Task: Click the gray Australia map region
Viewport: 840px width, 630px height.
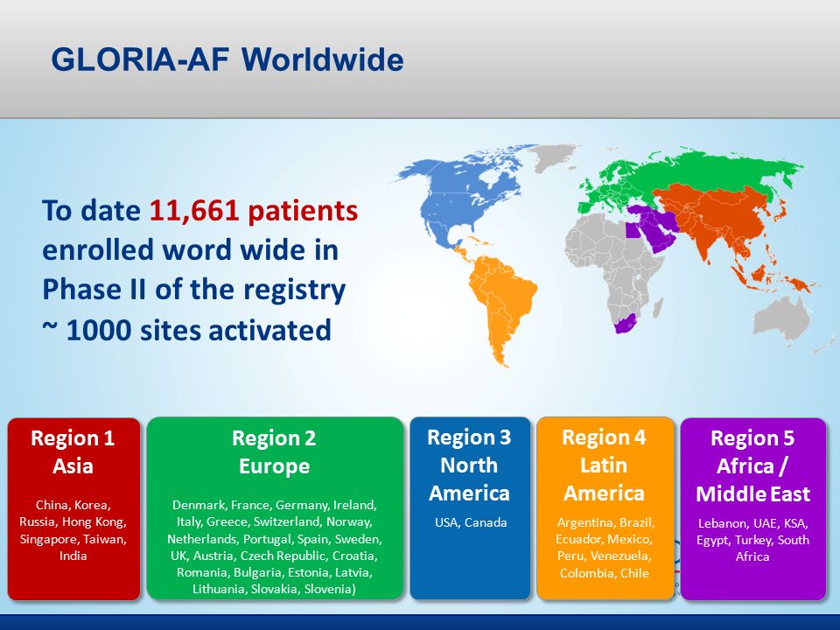Action: pyautogui.click(x=783, y=320)
